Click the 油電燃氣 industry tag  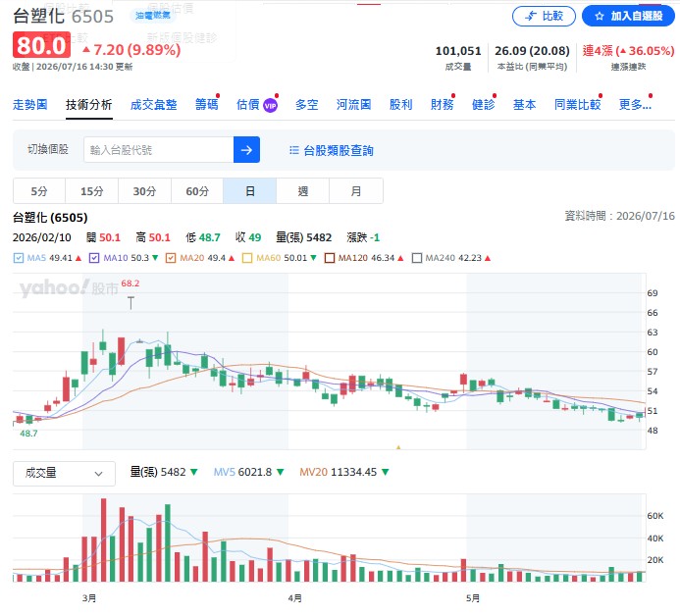coord(153,16)
